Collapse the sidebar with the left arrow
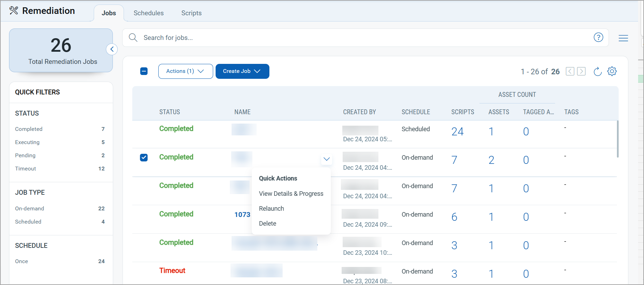This screenshot has width=644, height=285. coord(112,49)
